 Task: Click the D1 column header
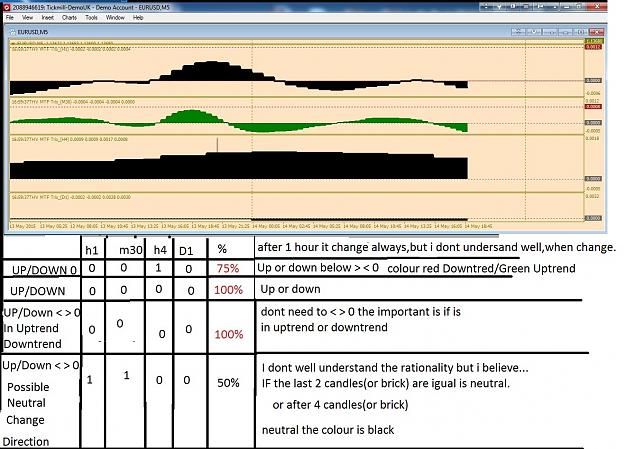pyautogui.click(x=186, y=251)
